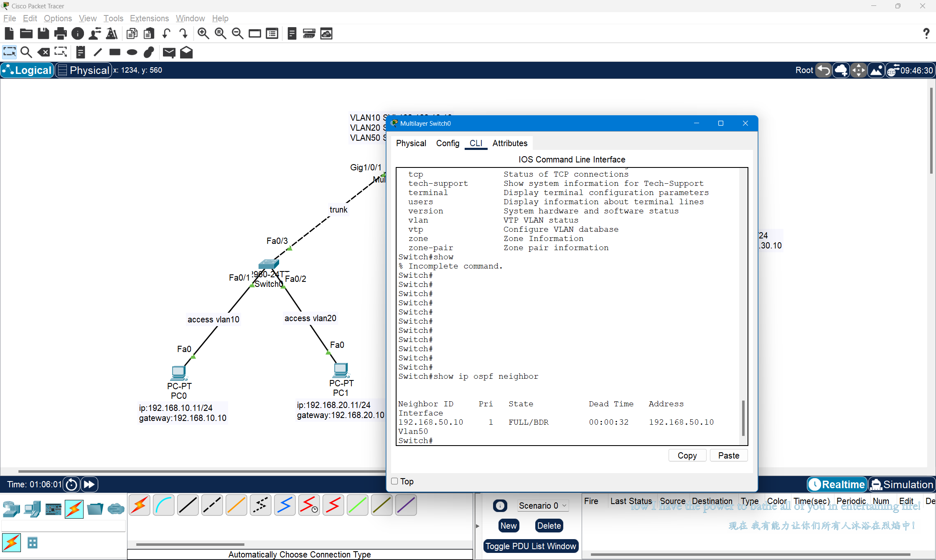Redo the last action
Viewport: 936px width, 560px height.
[x=183, y=33]
